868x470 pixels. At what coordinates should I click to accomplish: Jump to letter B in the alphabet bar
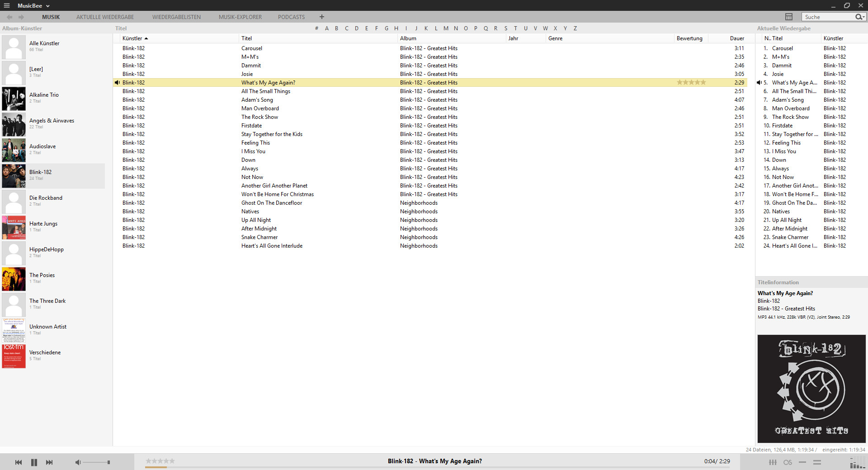[336, 28]
